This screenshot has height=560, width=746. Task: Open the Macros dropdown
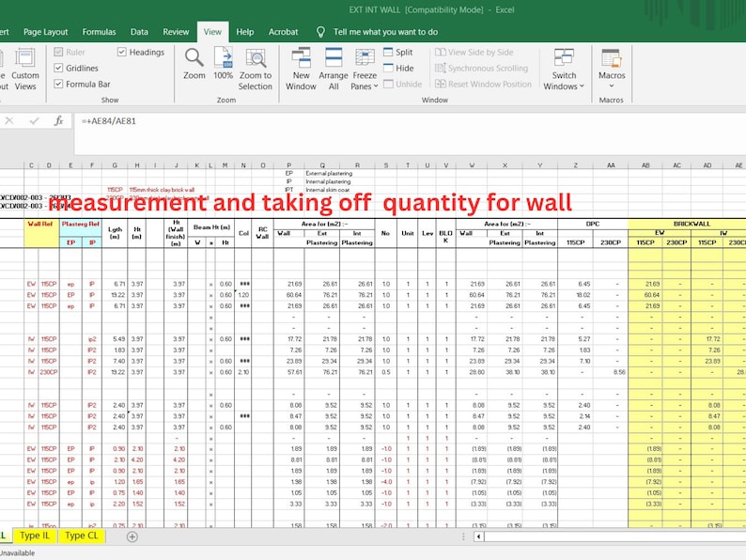tap(612, 69)
